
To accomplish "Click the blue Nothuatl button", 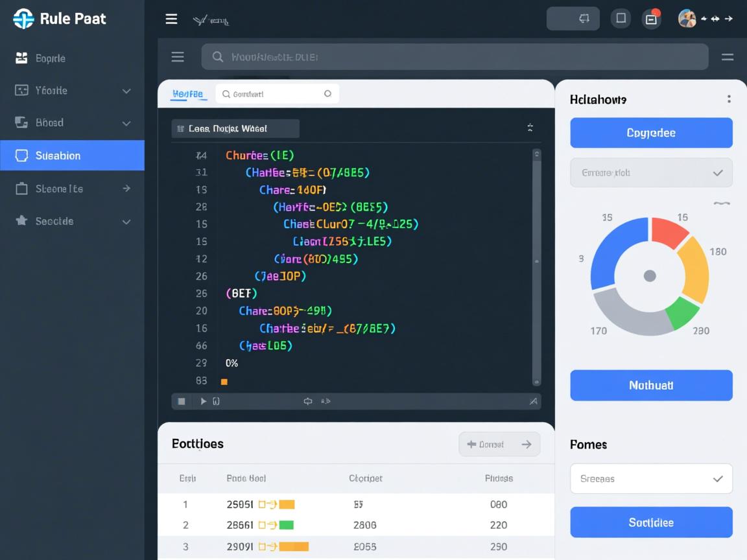I will point(651,386).
